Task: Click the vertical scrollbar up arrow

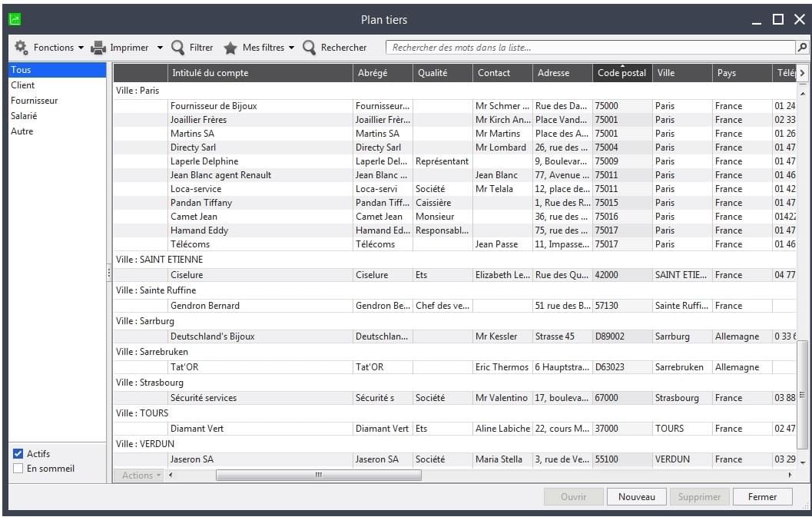Action: pyautogui.click(x=802, y=94)
